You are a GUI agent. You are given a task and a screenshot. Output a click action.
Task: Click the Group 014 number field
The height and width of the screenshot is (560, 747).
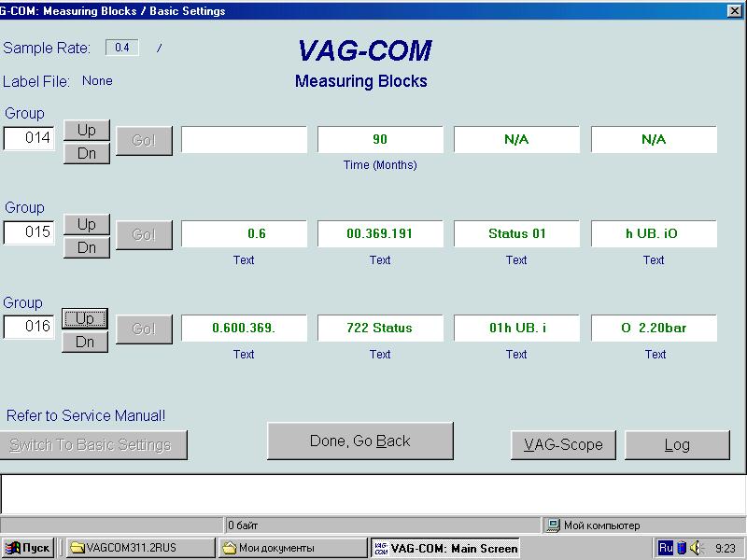click(29, 138)
